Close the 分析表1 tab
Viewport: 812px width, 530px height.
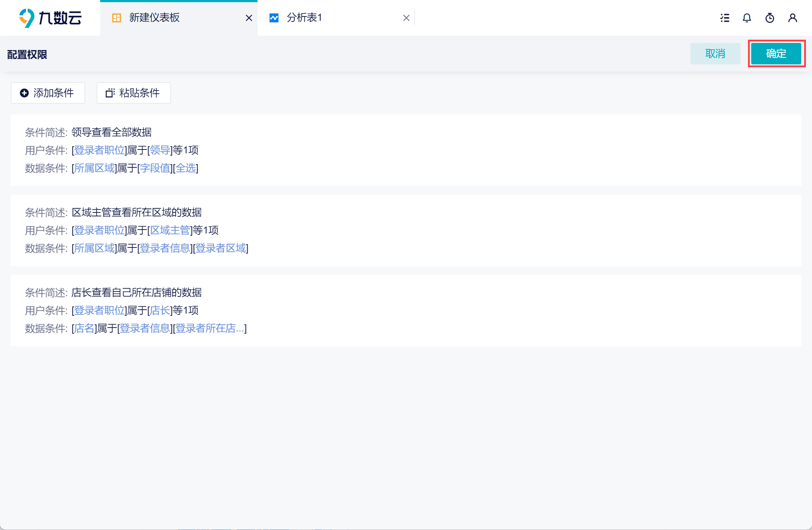pyautogui.click(x=406, y=18)
